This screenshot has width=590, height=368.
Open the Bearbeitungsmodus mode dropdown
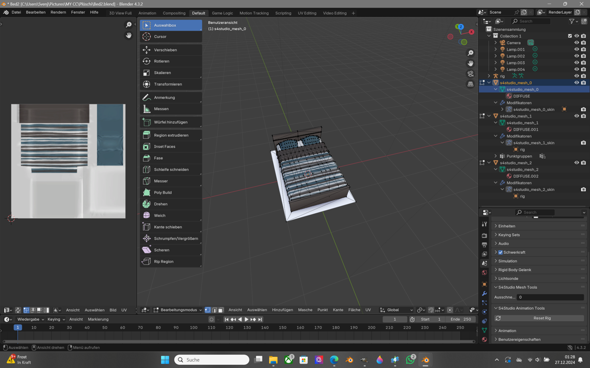pos(178,310)
